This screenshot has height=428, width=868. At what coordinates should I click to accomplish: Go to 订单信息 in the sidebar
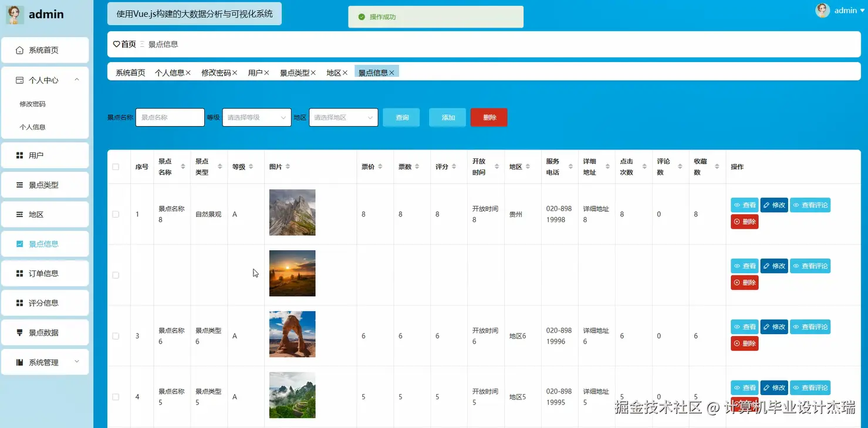45,273
